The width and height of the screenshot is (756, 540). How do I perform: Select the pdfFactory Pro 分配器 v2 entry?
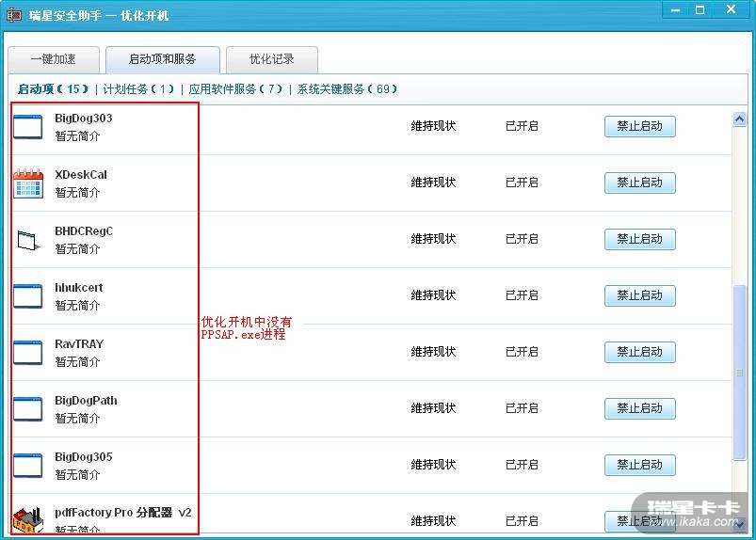click(x=123, y=512)
